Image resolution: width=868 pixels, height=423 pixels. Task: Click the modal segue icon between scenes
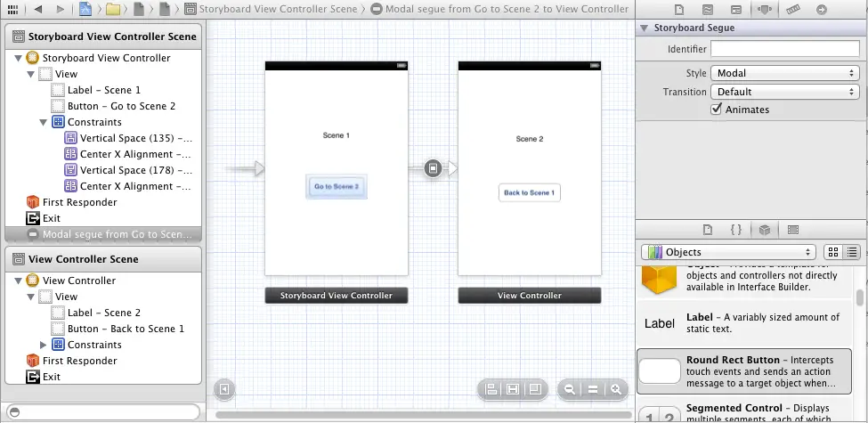pos(433,168)
